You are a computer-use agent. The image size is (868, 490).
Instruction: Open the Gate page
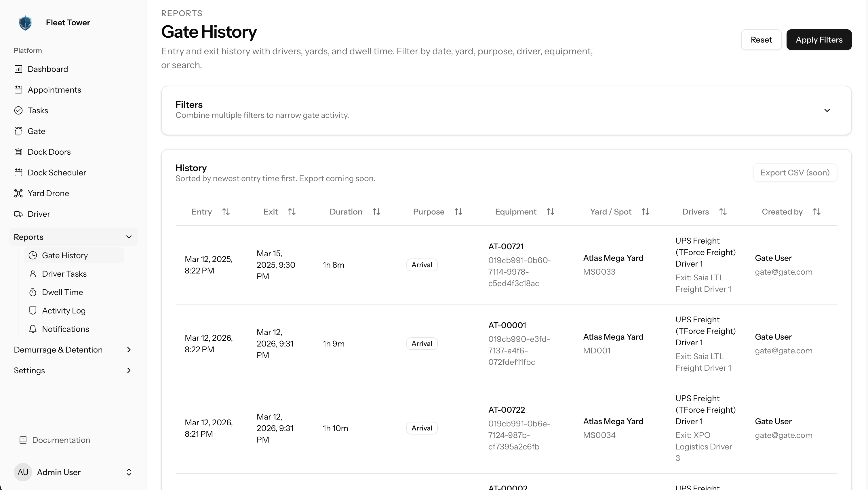pyautogui.click(x=36, y=131)
